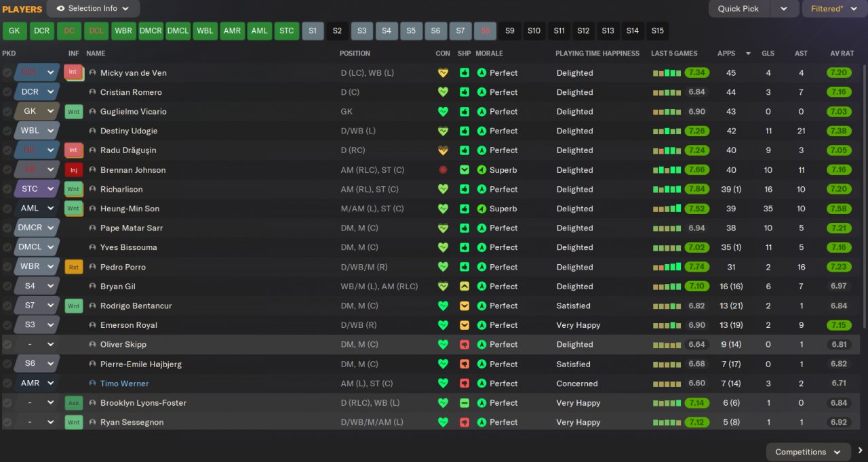The width and height of the screenshot is (868, 462).
Task: Click the Int status icon for Micky van de Ven
Action: click(x=73, y=72)
